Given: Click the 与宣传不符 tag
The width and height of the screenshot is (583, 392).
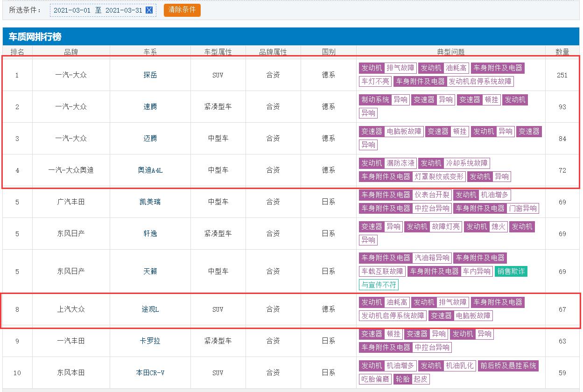Looking at the screenshot, I should 379,285.
